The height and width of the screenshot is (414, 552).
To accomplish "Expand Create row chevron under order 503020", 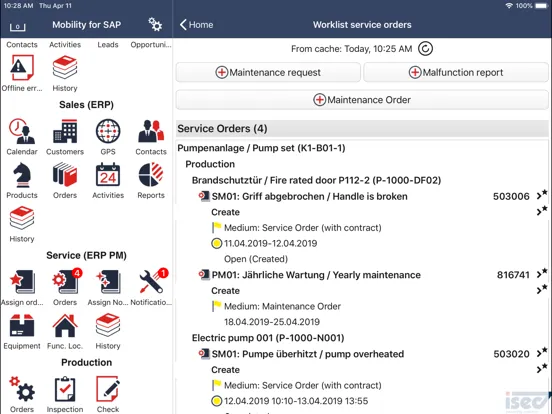I will click(x=542, y=368).
